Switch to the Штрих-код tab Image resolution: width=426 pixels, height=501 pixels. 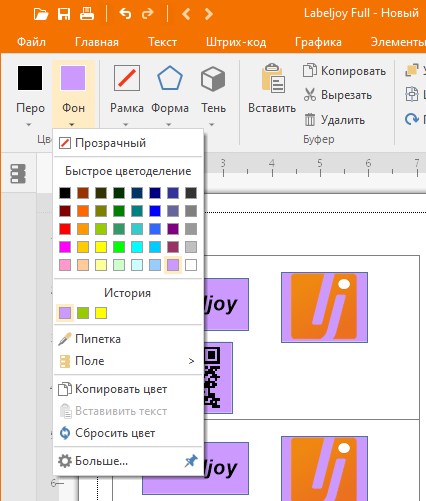pyautogui.click(x=236, y=42)
